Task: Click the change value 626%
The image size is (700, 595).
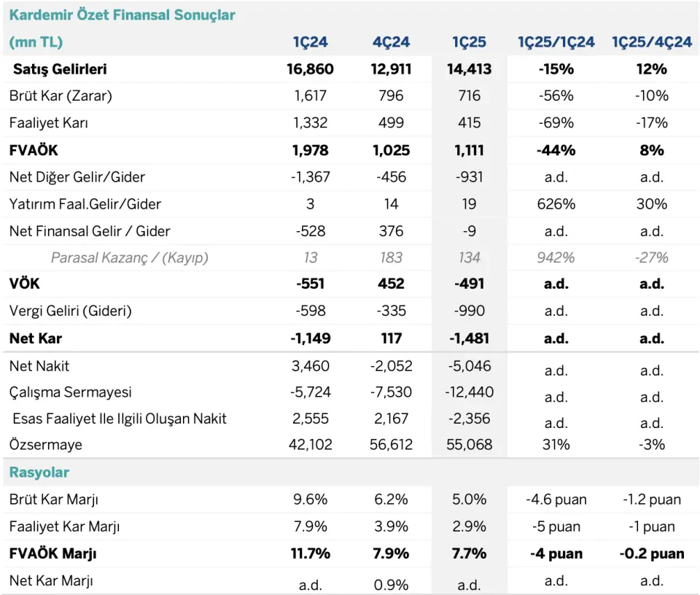Action: point(556,204)
